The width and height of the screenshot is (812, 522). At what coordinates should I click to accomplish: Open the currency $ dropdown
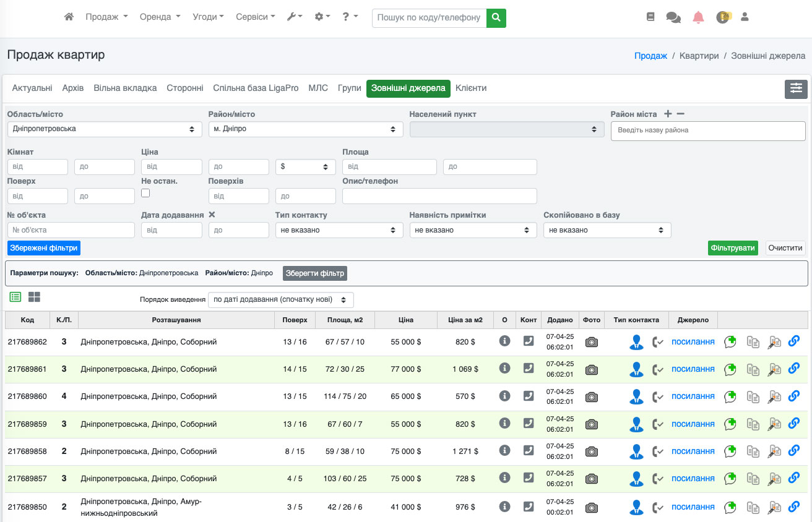click(x=305, y=167)
